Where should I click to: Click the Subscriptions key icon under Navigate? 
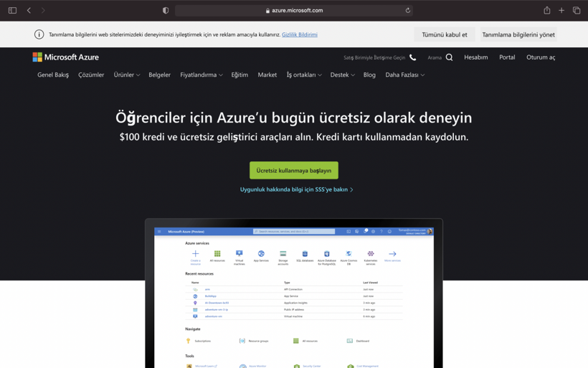click(189, 341)
